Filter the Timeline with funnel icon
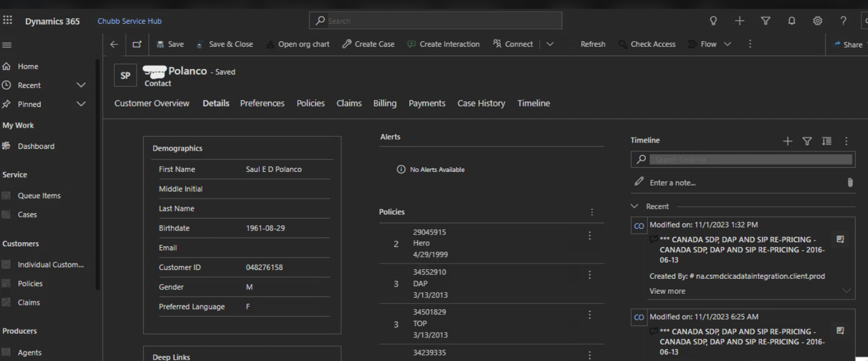This screenshot has height=361, width=868. tap(807, 141)
